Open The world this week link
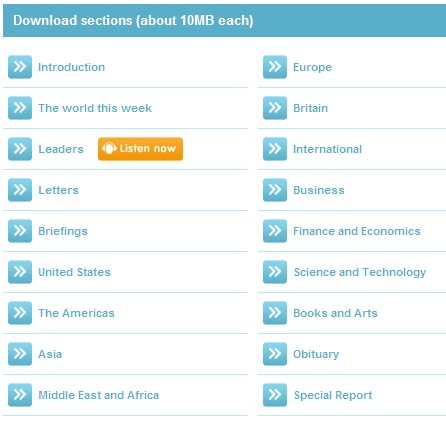 pyautogui.click(x=95, y=108)
